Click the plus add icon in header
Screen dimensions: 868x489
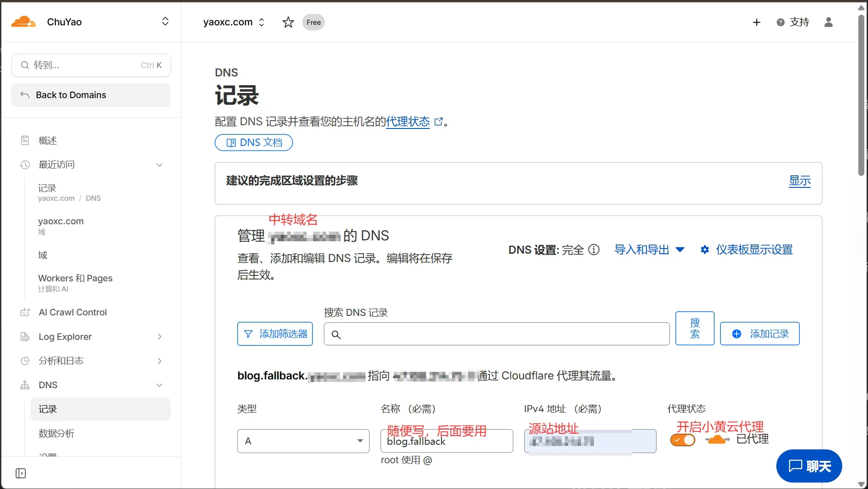coord(757,22)
